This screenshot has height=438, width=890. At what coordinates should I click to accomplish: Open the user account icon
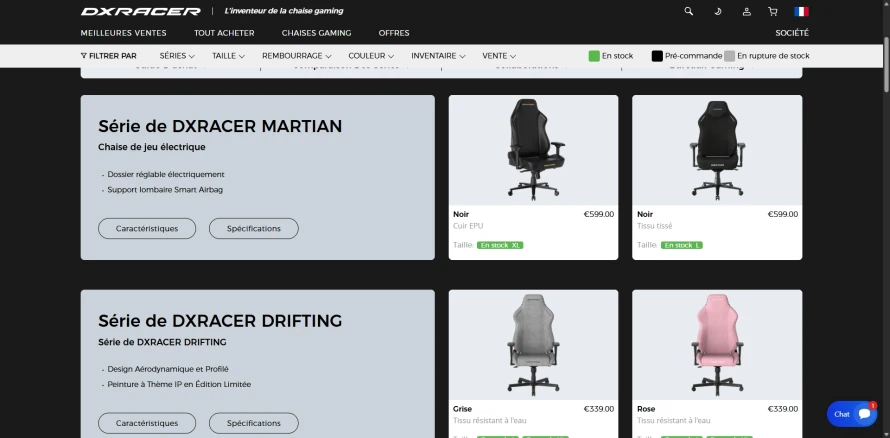(x=746, y=11)
